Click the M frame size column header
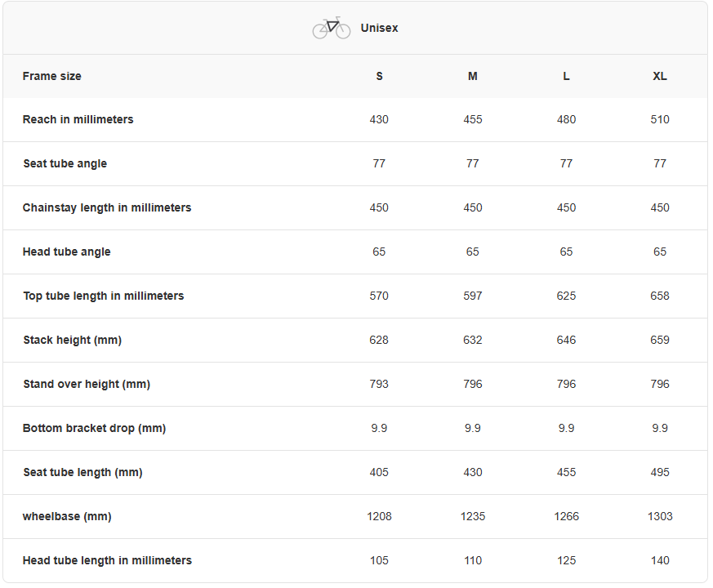This screenshot has width=713, height=588. coord(473,76)
